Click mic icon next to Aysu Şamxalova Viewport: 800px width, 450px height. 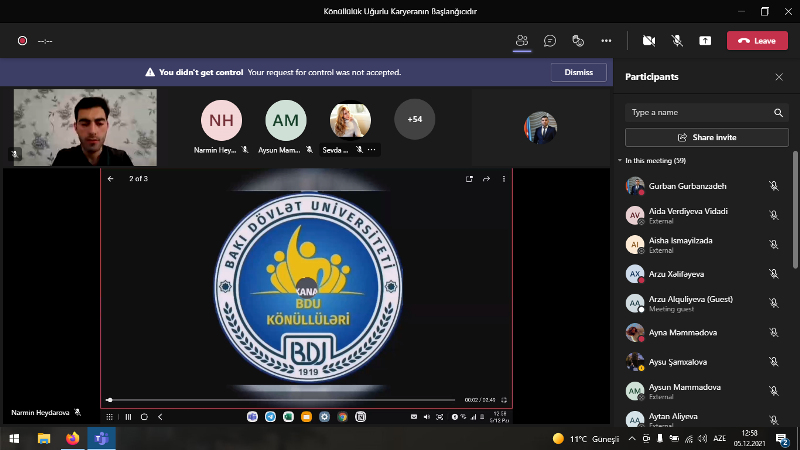(773, 362)
